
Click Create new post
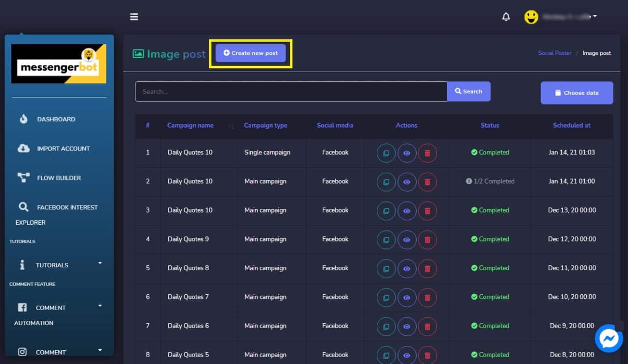pyautogui.click(x=250, y=52)
